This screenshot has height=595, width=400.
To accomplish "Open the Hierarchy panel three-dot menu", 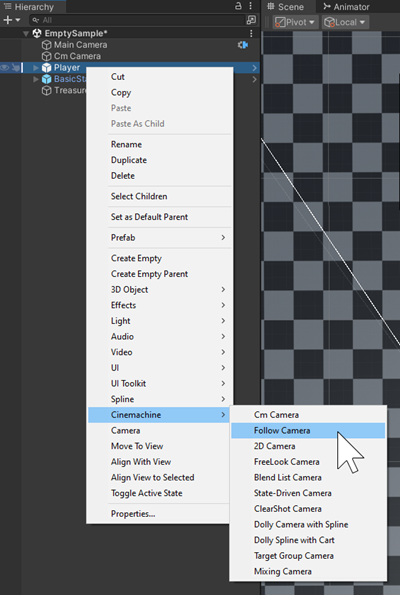I will tap(250, 6).
